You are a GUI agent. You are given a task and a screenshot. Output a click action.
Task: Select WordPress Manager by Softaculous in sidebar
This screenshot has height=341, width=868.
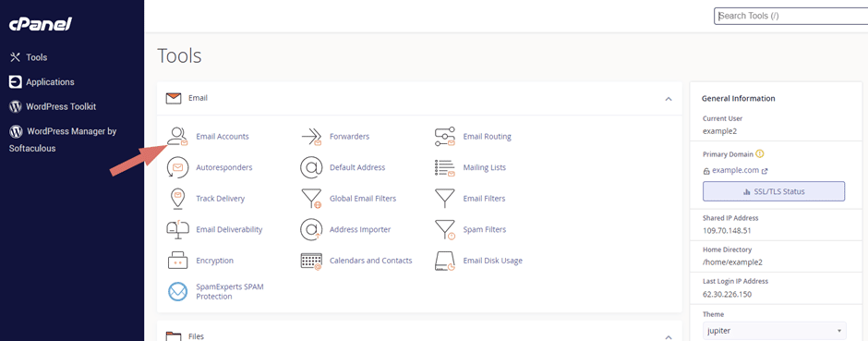tap(63, 140)
